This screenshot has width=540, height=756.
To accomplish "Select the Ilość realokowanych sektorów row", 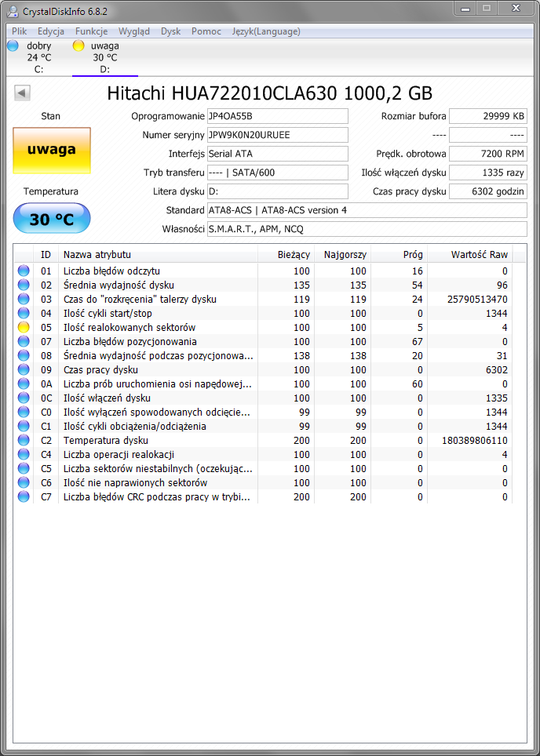I will pos(263,327).
